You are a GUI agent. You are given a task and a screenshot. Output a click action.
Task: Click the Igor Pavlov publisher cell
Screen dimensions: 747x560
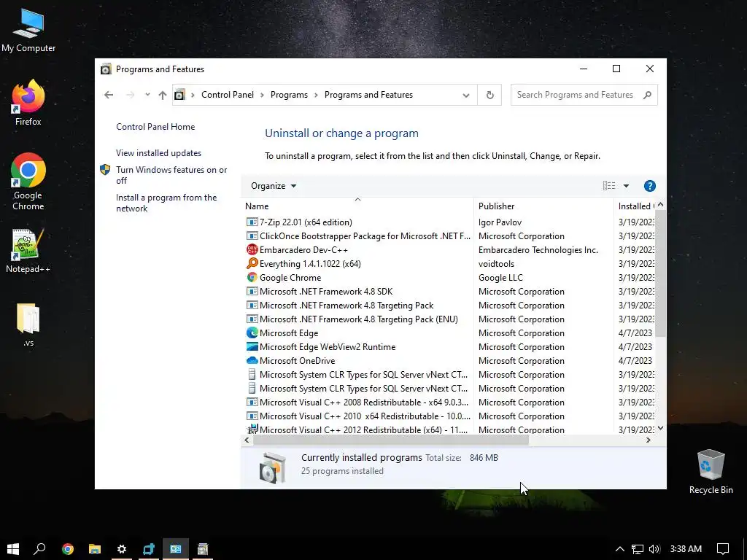500,222
